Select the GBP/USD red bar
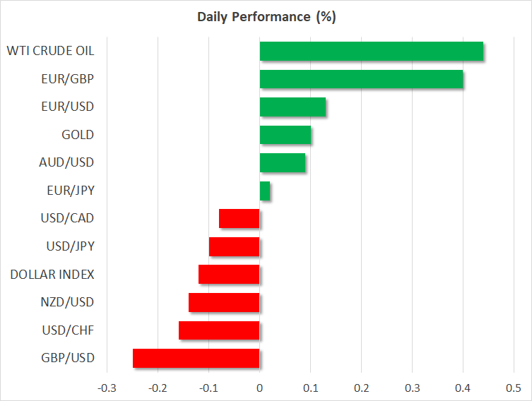The image size is (532, 401). (196, 358)
